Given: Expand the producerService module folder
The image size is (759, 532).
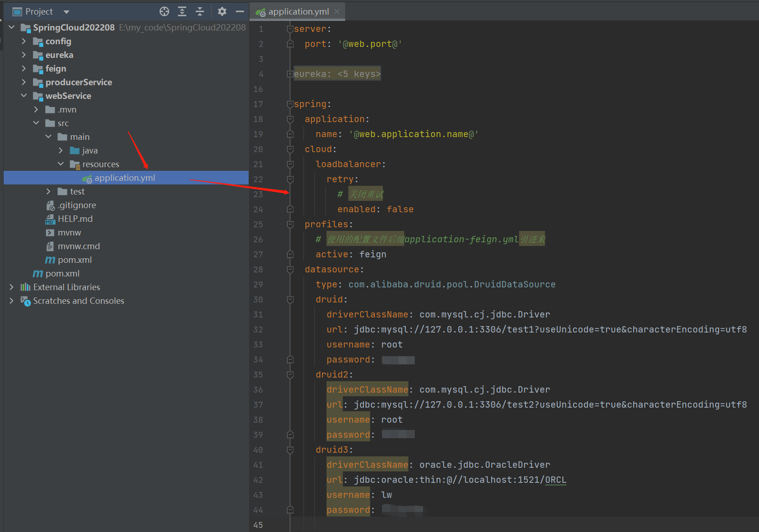Looking at the screenshot, I should click(24, 82).
